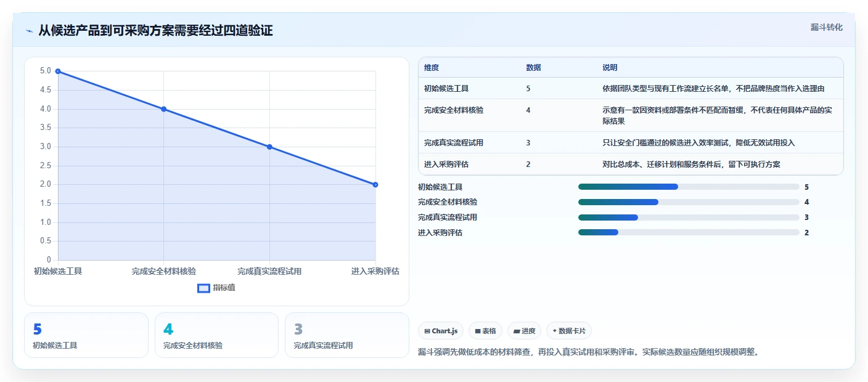Click the table cell 初始候选工具
Screen dimensions: 868x382
pyautogui.click(x=446, y=88)
